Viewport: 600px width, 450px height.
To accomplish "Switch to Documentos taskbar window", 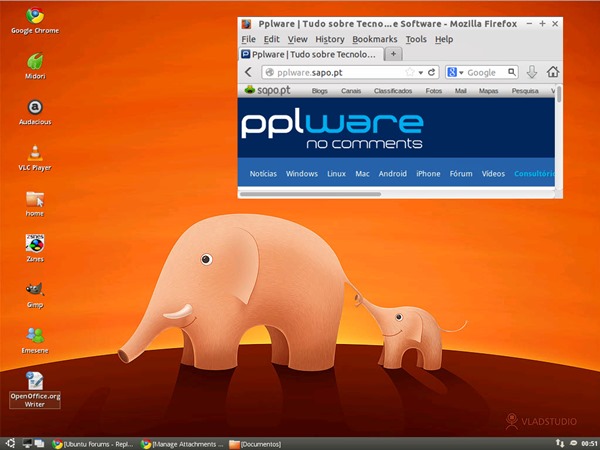I will click(255, 444).
